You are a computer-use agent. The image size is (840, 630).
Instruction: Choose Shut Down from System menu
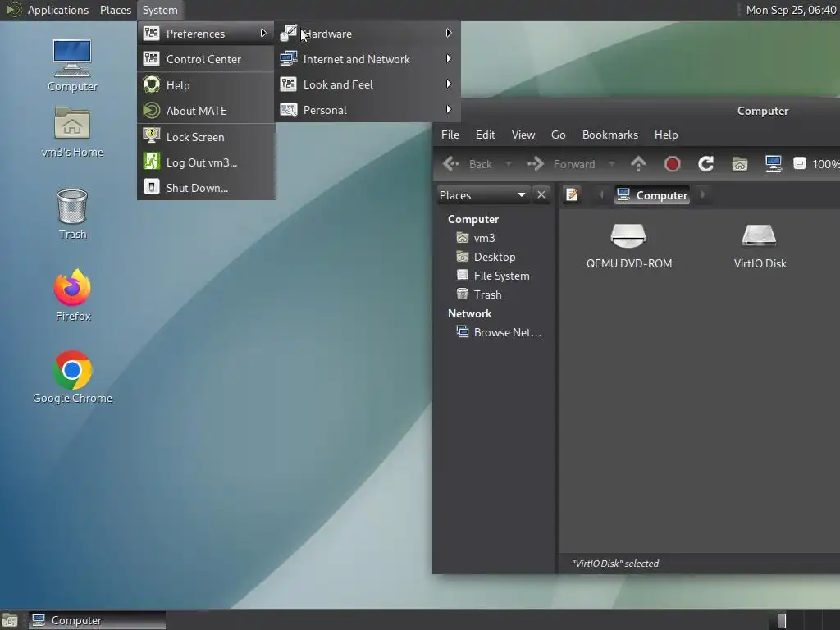pos(206,188)
